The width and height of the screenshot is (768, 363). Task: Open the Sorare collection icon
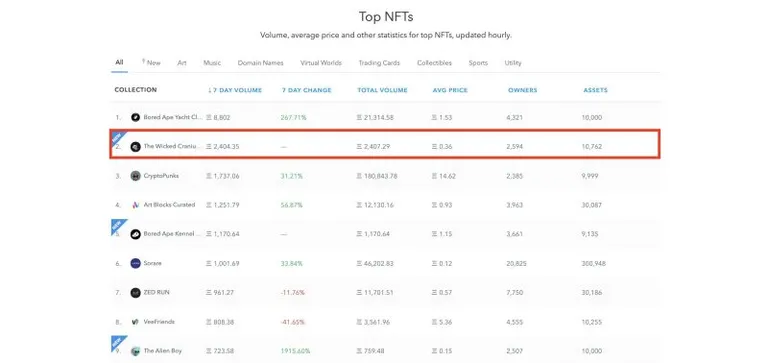pyautogui.click(x=136, y=263)
